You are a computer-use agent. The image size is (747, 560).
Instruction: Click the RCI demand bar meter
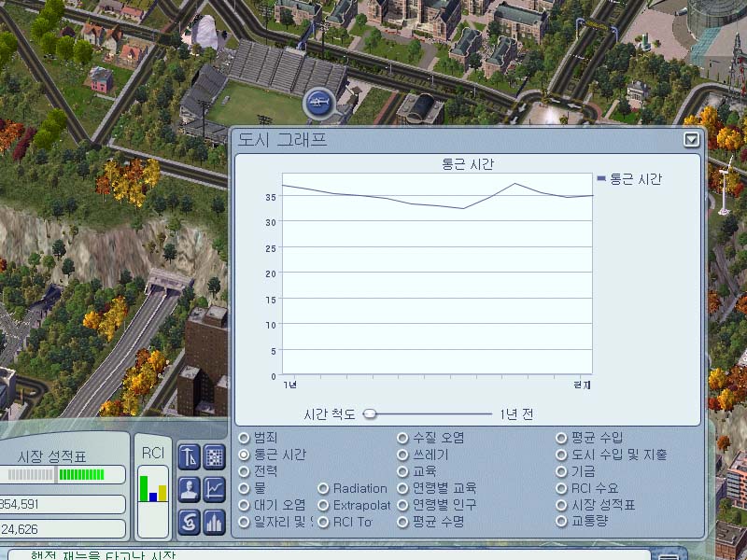tap(153, 502)
